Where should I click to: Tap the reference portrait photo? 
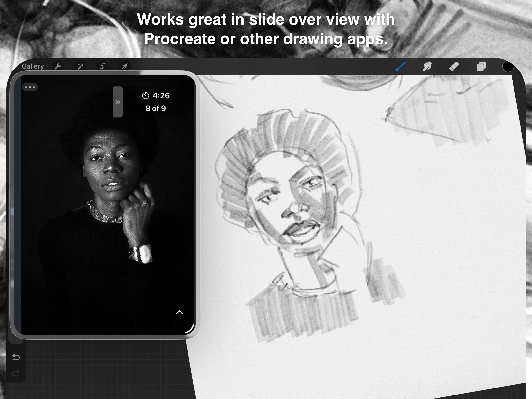(108, 205)
